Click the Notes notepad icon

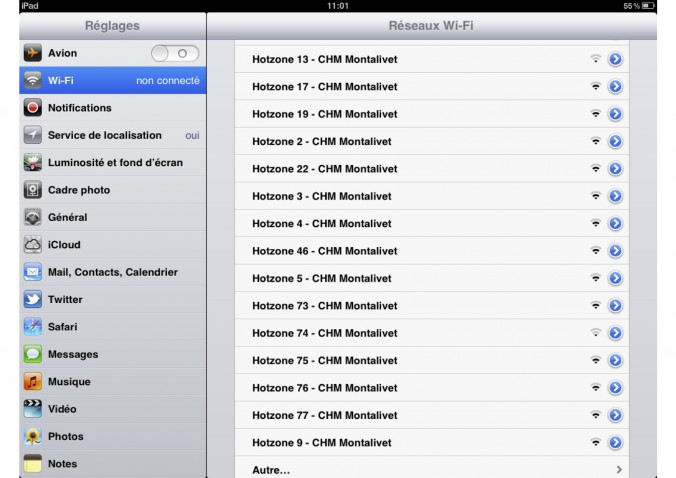click(x=33, y=463)
